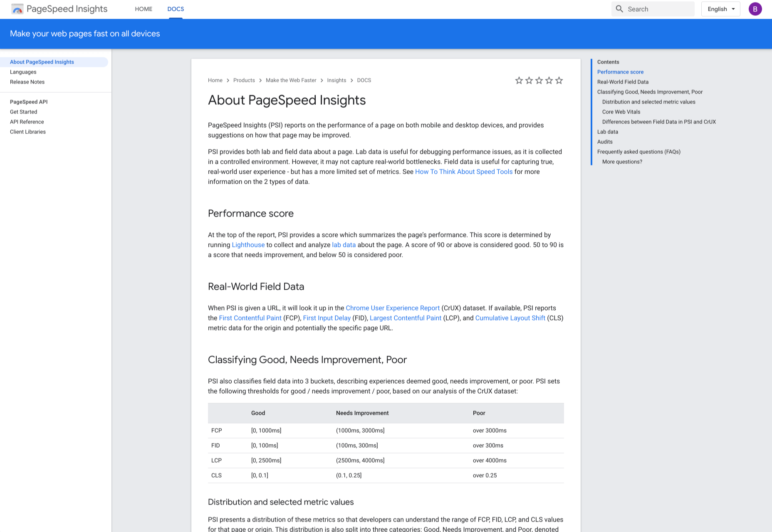
Task: Open How To Think About Speed Tools
Action: (464, 172)
